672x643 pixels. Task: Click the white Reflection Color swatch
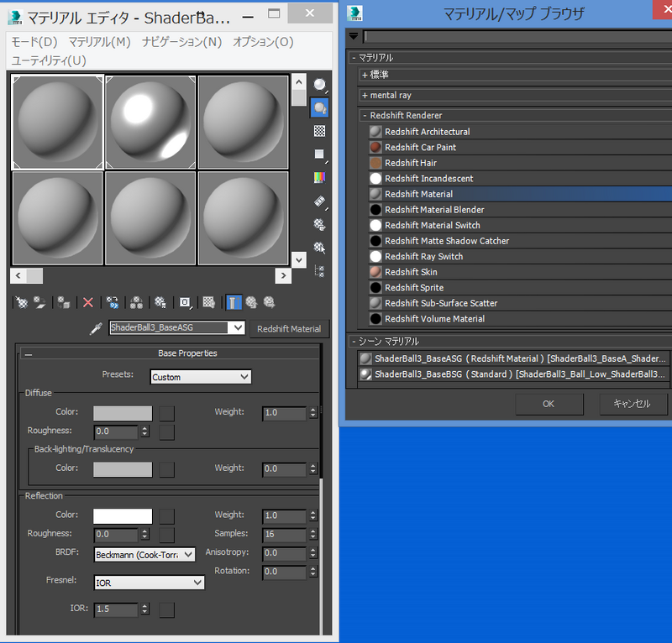(x=123, y=516)
